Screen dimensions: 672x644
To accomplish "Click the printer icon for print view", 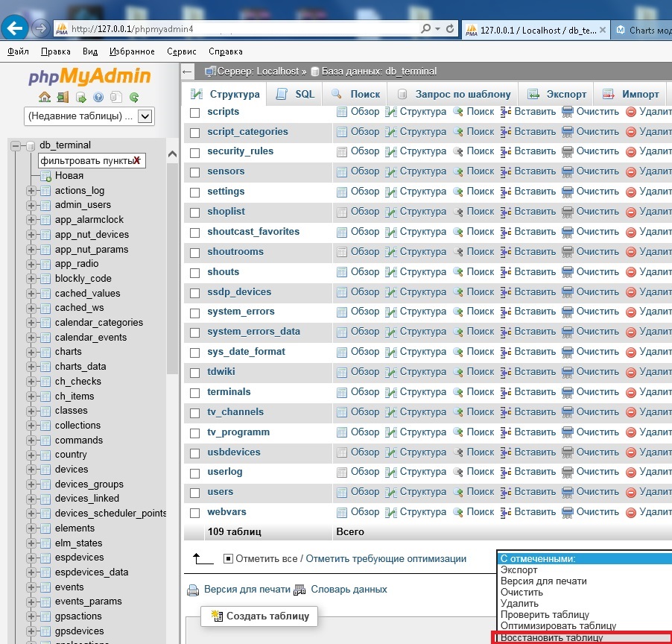I will [193, 590].
